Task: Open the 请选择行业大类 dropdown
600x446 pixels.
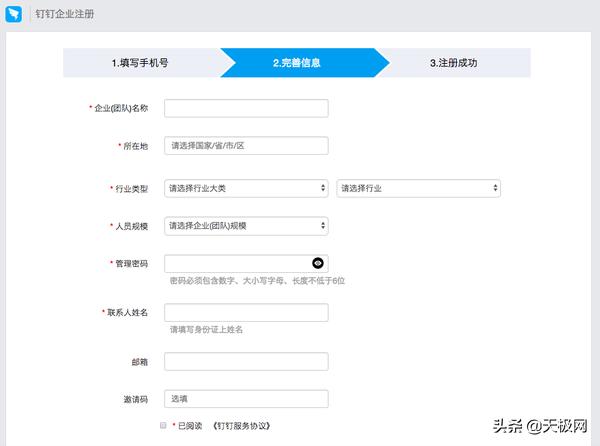Action: coord(246,188)
